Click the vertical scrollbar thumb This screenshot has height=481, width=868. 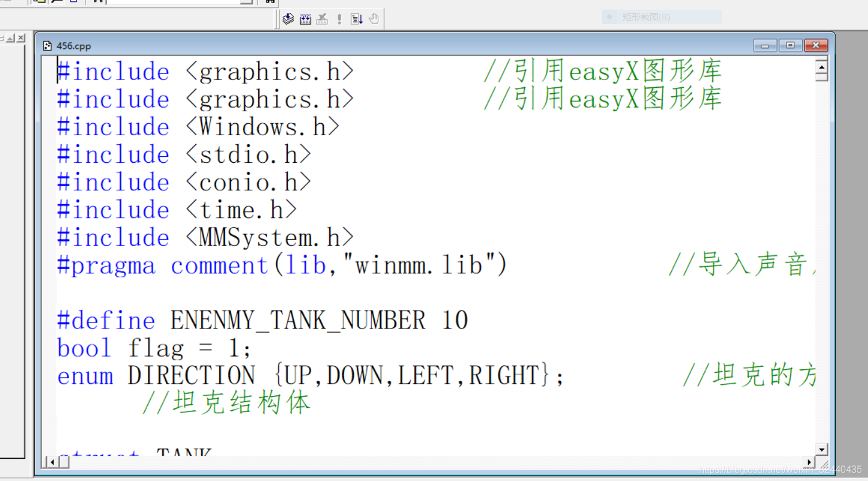pos(821,76)
